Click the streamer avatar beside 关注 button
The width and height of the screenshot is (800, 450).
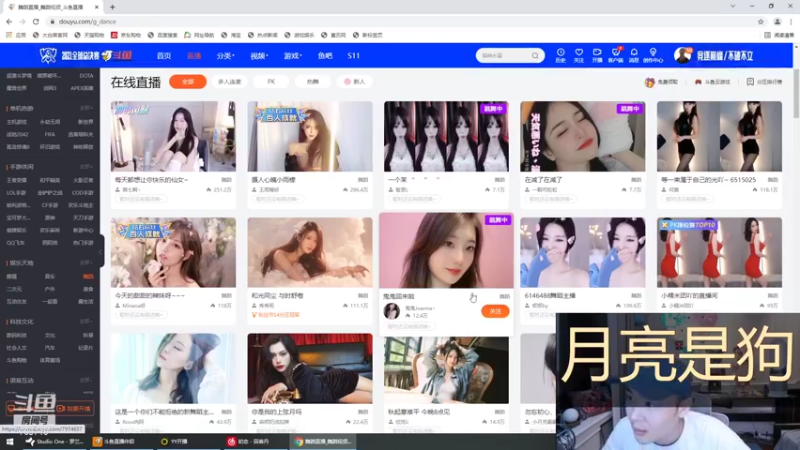(x=391, y=311)
